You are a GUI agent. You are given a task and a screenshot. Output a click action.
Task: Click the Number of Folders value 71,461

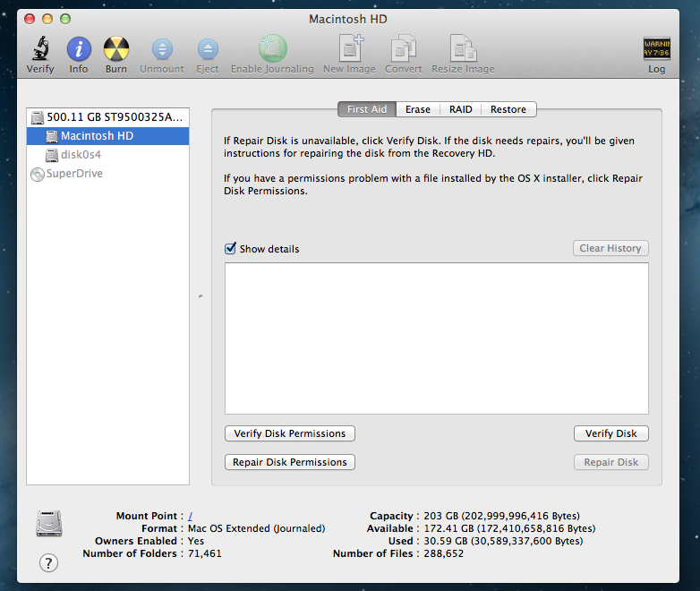click(x=204, y=553)
